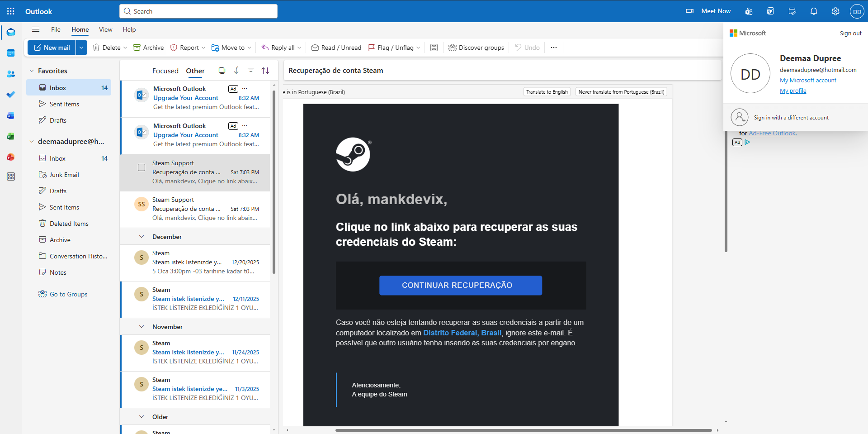Click the Archive toolbar button
The width and height of the screenshot is (868, 434).
[x=148, y=48]
